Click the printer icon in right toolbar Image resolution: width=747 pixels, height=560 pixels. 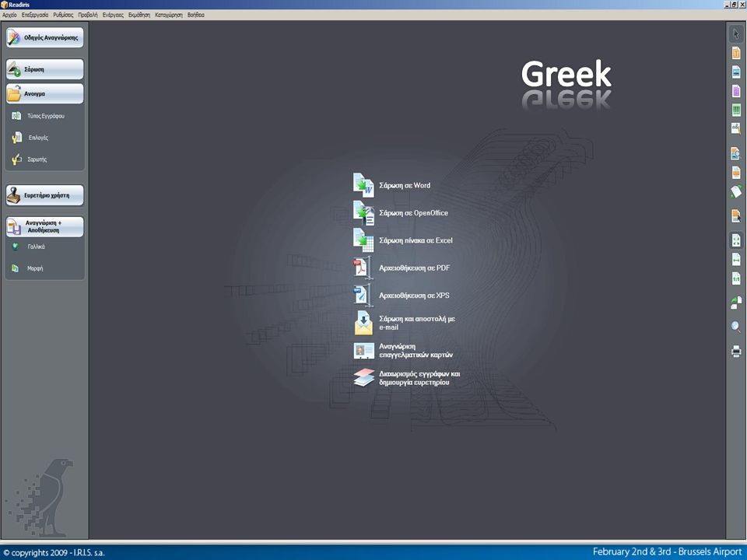tap(736, 352)
